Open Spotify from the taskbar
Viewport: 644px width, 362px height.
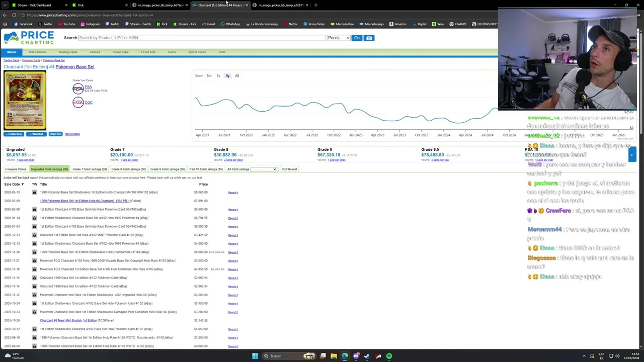[389, 356]
